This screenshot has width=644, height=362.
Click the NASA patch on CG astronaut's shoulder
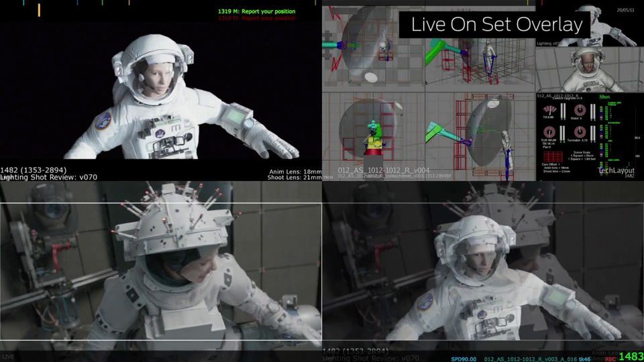pos(103,121)
